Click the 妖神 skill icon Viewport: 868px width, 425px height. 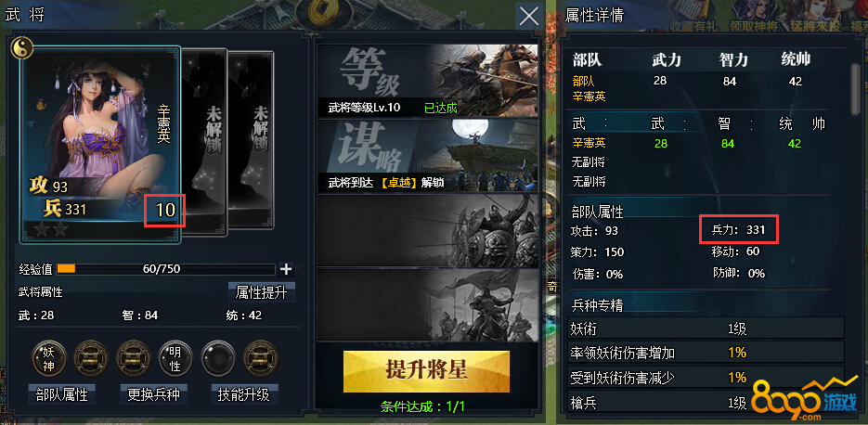coord(48,358)
